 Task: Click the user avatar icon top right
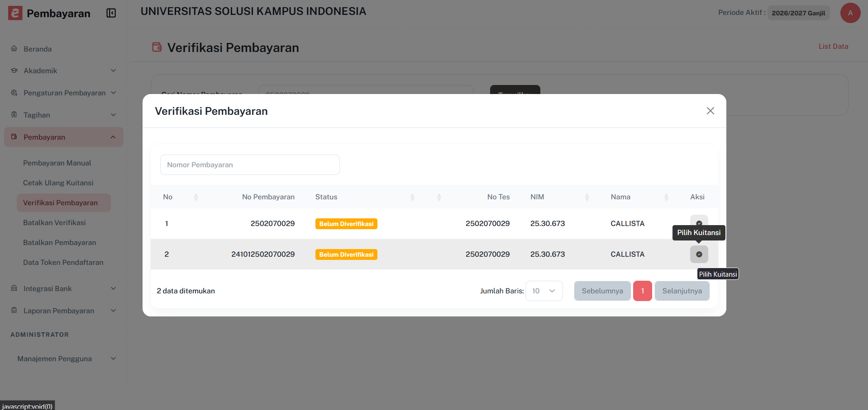tap(850, 13)
